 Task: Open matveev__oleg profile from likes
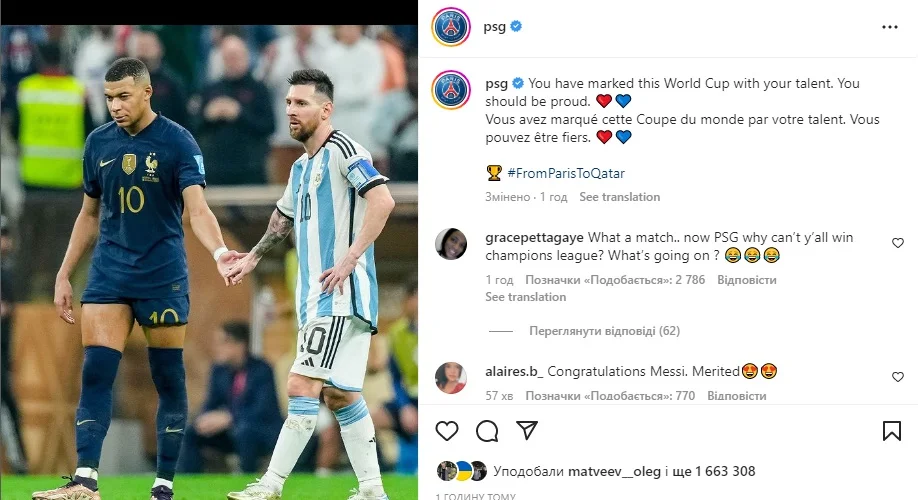(x=614, y=471)
